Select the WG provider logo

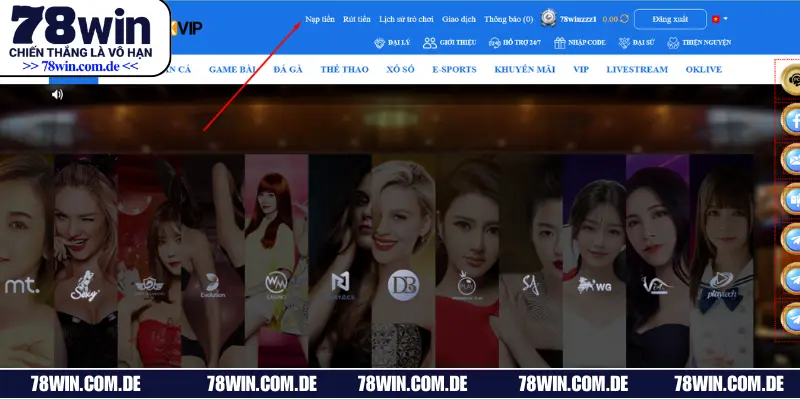(x=593, y=286)
